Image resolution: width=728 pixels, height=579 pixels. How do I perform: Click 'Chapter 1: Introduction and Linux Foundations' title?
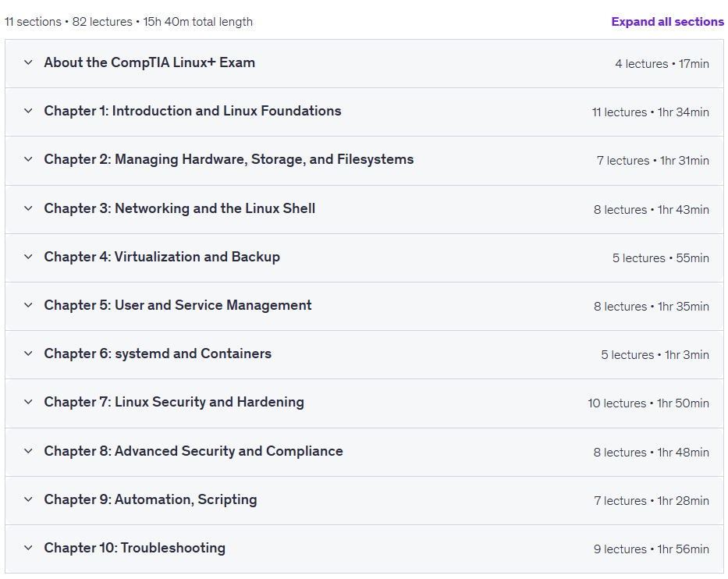pos(193,111)
